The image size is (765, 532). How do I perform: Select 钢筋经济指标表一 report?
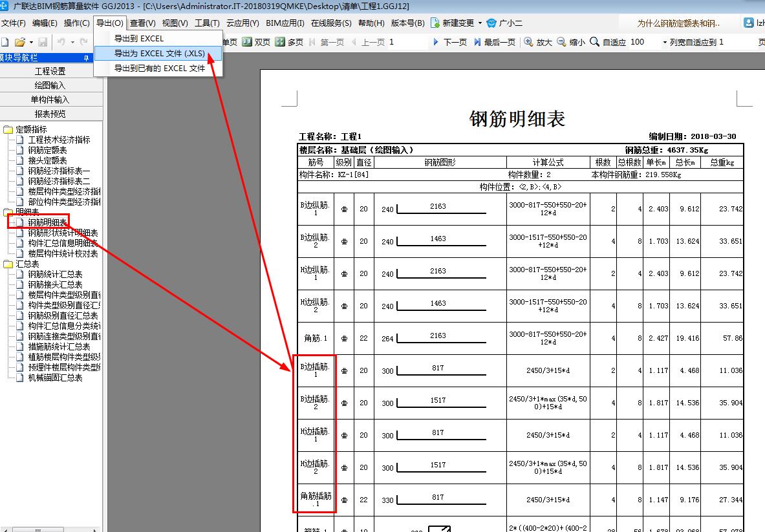59,171
